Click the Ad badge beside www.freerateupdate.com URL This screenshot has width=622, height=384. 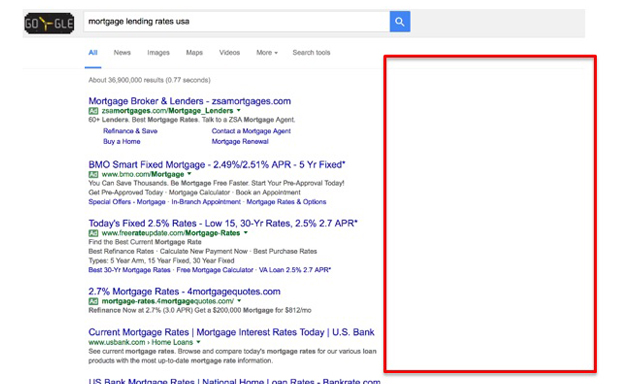(93, 233)
